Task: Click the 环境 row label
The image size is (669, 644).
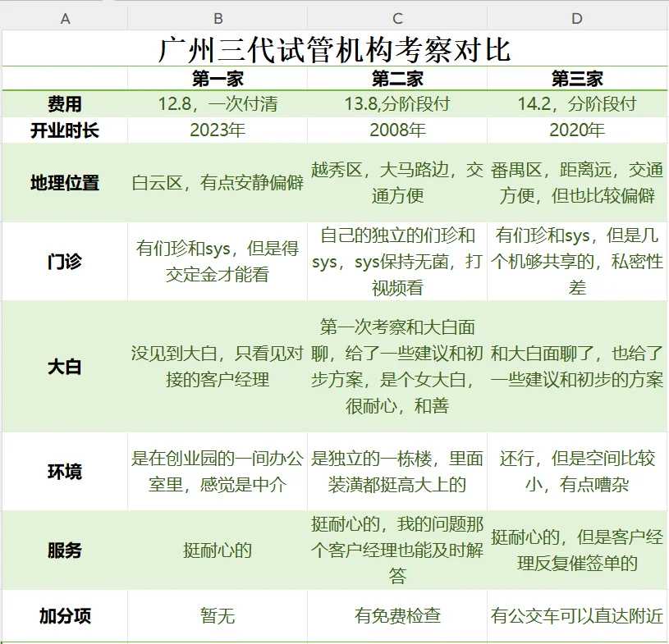Action: tap(65, 471)
